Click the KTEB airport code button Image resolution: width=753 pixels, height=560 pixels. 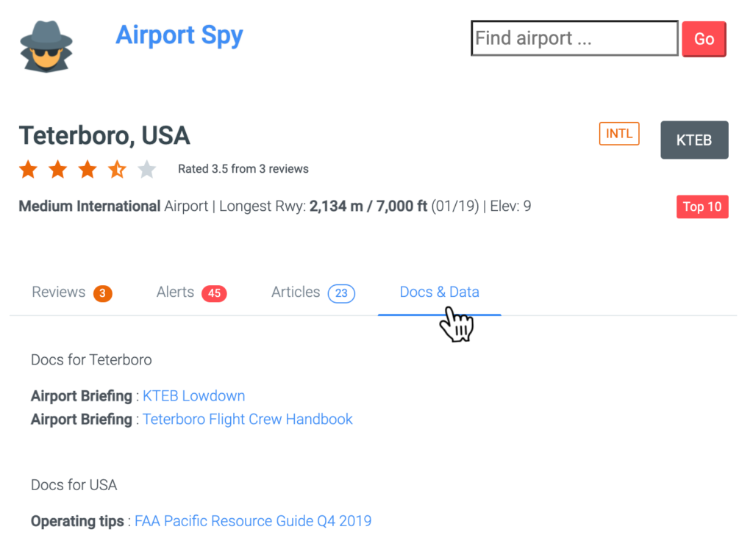click(694, 140)
